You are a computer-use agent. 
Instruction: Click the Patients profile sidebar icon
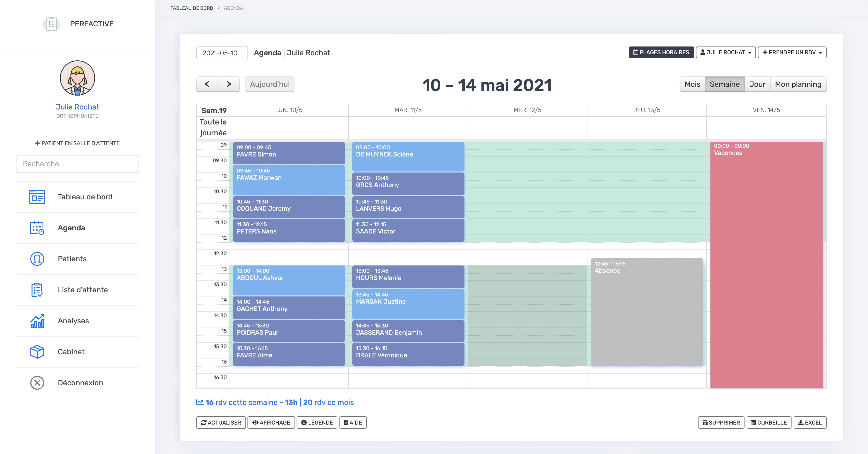[x=37, y=259]
